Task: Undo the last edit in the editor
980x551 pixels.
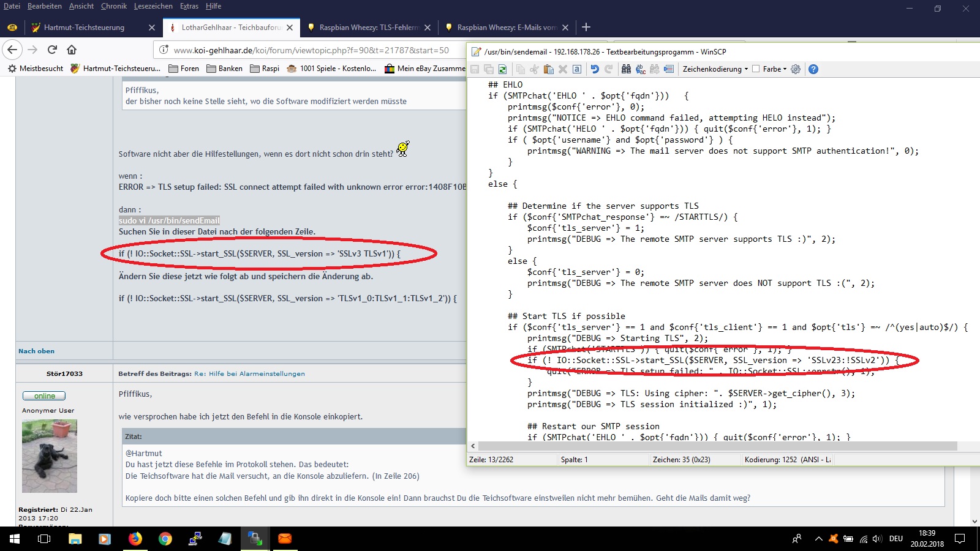Action: point(594,69)
